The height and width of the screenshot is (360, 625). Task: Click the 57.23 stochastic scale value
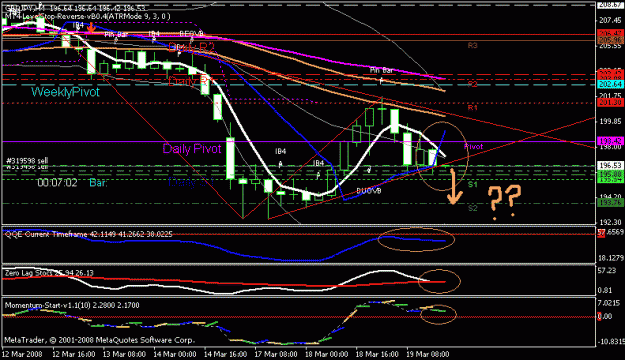[607, 271]
